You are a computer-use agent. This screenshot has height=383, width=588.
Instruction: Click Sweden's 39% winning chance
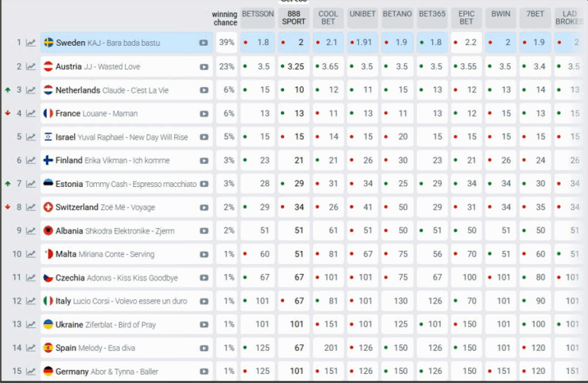click(x=227, y=43)
